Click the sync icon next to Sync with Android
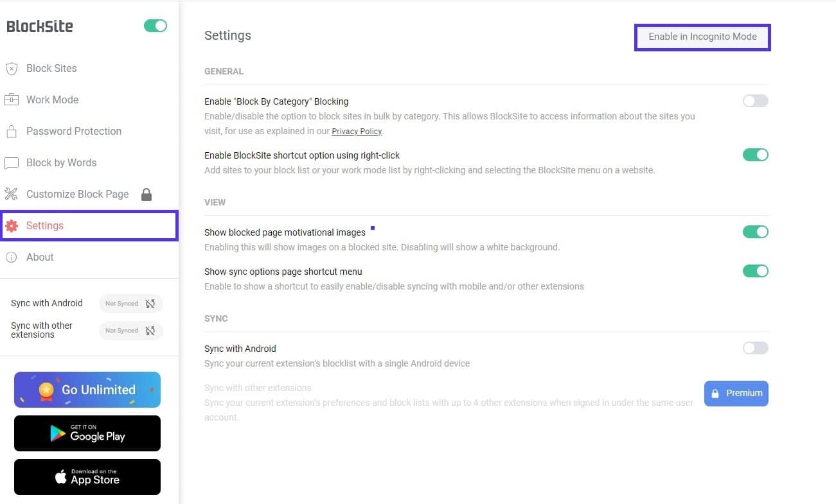Image resolution: width=836 pixels, height=504 pixels. [150, 303]
